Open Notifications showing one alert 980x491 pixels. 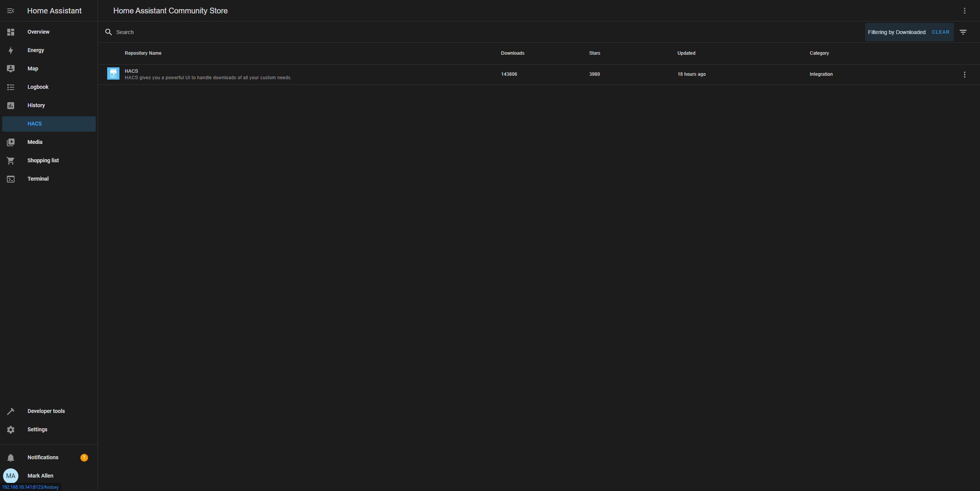coord(43,457)
